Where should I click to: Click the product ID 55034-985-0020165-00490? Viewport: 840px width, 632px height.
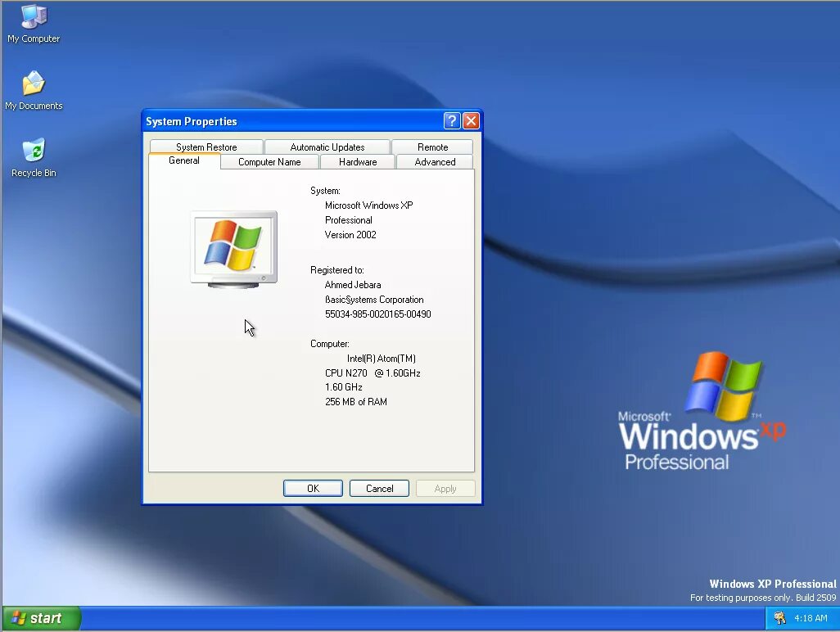coord(377,314)
